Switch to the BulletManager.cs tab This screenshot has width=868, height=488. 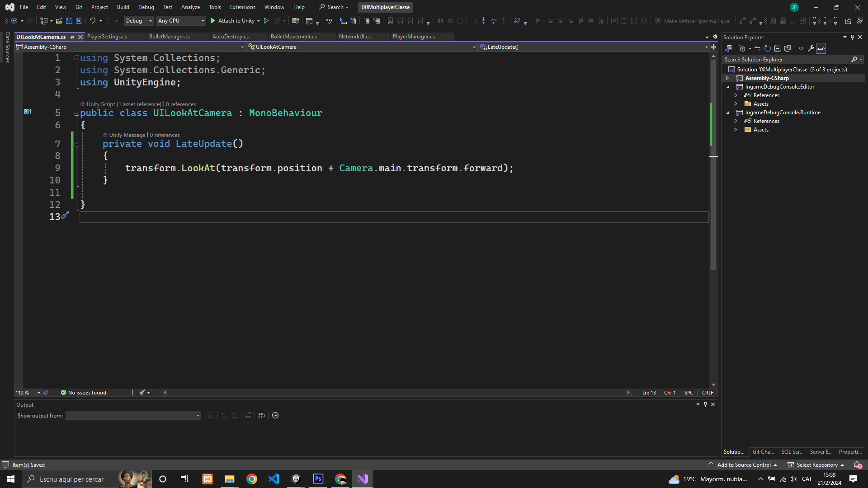pos(170,37)
